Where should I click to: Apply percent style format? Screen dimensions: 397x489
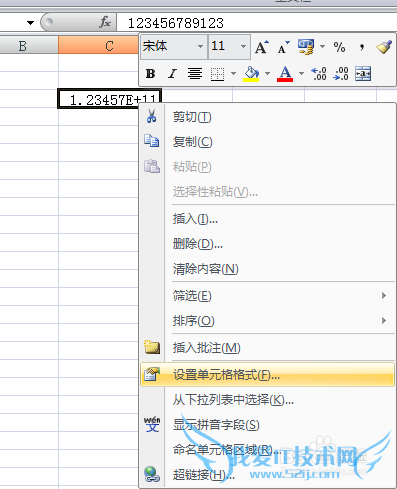click(x=339, y=47)
